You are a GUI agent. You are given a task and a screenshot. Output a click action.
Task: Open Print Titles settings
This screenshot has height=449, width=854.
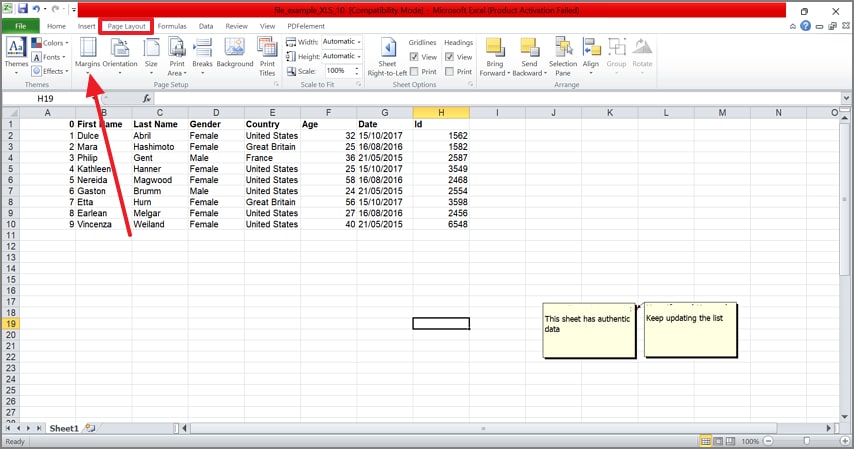point(267,56)
